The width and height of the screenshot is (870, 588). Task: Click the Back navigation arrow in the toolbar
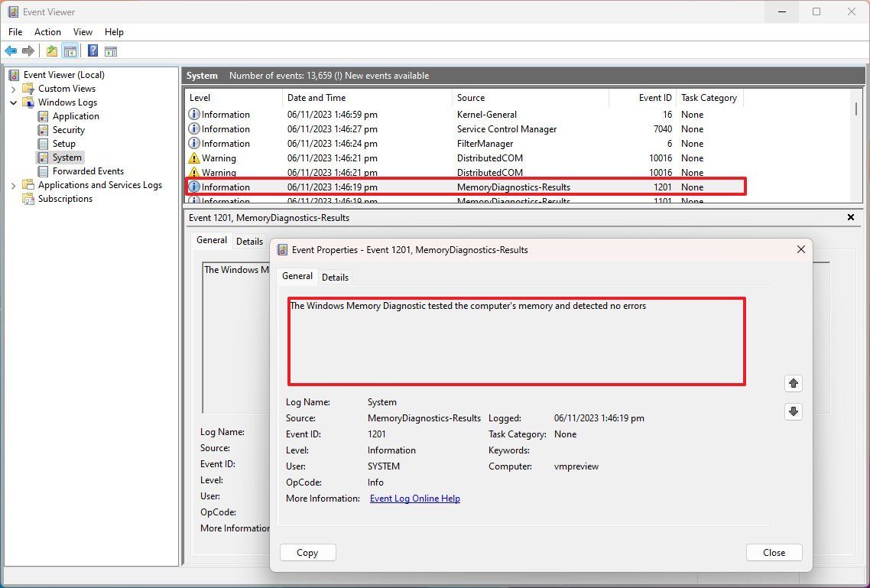[x=11, y=50]
